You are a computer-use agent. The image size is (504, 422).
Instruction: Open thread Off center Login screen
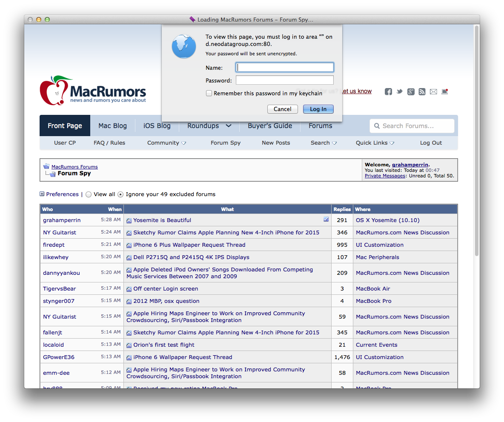(166, 289)
